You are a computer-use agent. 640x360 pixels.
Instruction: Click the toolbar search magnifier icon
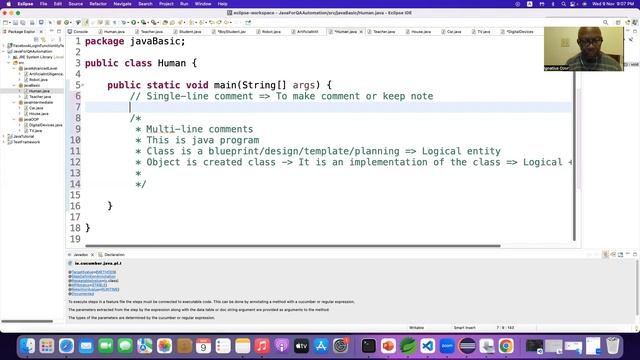pyautogui.click(x=606, y=22)
